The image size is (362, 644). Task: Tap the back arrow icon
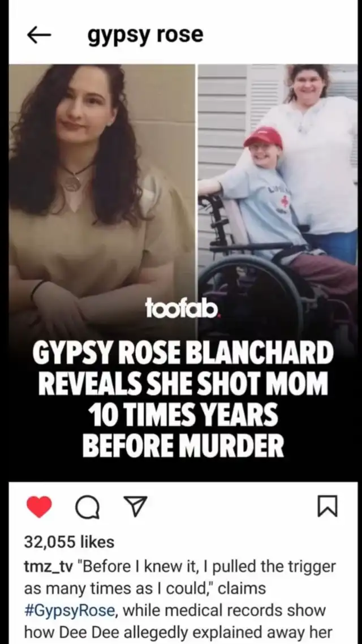39,35
